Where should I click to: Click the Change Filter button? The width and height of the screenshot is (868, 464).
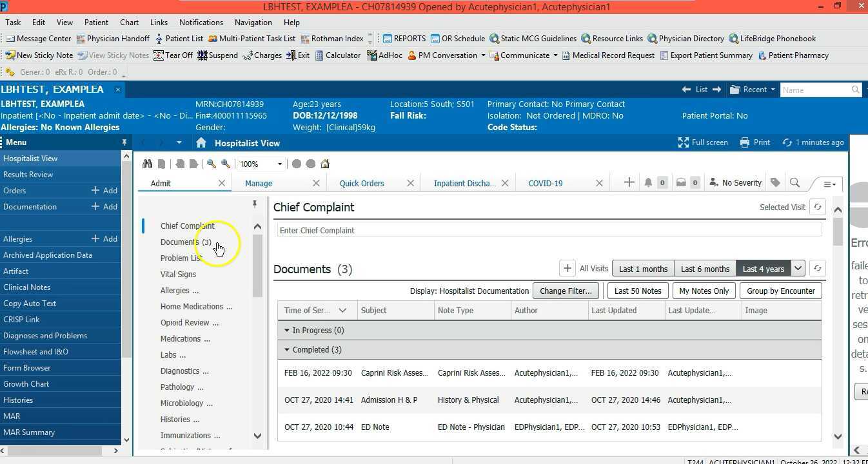[x=565, y=291]
